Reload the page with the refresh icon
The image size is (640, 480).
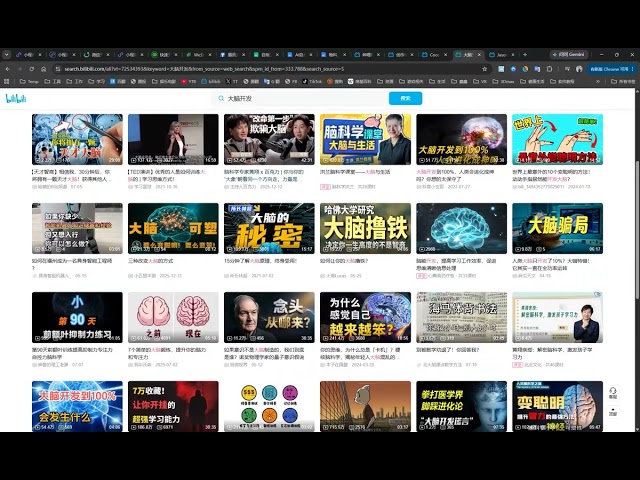(x=31, y=69)
